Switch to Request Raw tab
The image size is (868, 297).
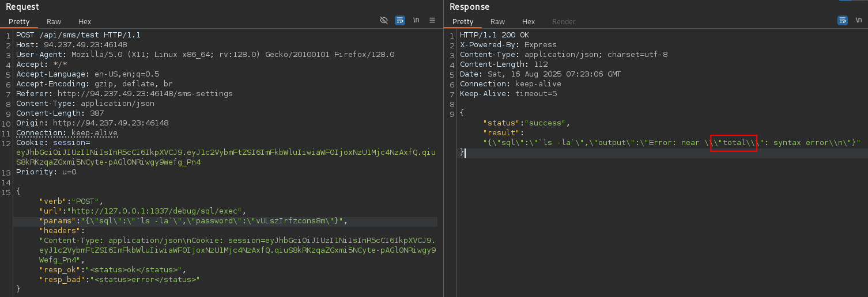click(54, 21)
